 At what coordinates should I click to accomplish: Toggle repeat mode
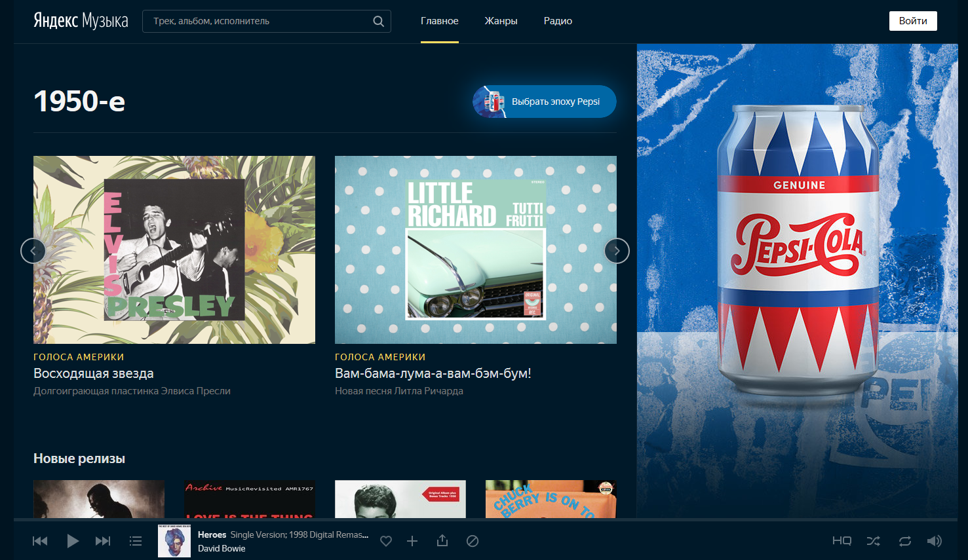click(905, 541)
